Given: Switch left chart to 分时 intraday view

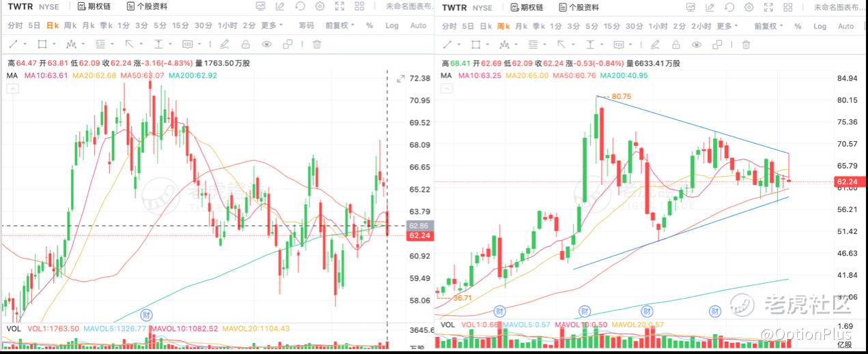Looking at the screenshot, I should 15,25.
